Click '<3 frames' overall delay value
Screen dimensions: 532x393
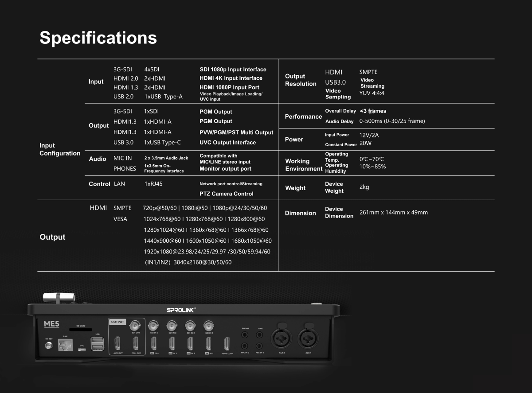[373, 111]
